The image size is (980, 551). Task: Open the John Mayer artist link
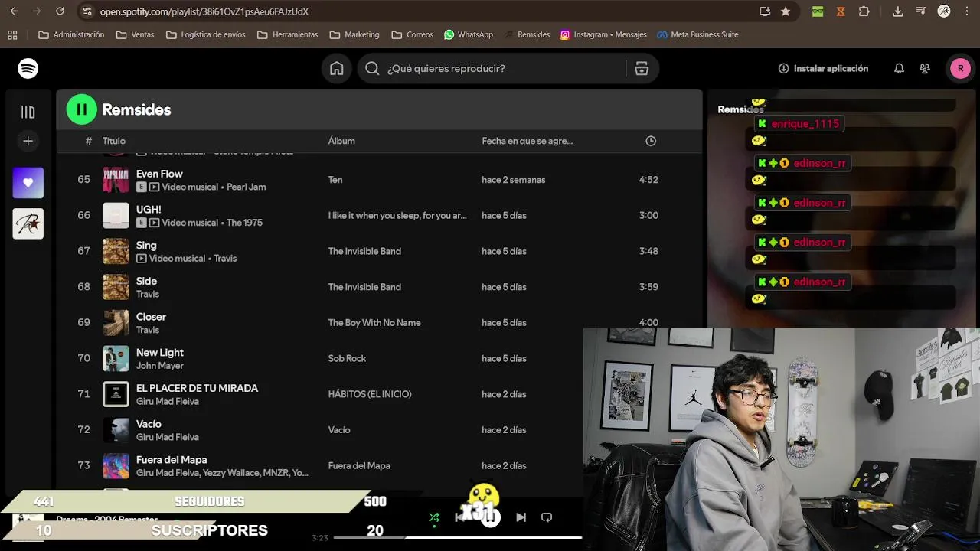[160, 366]
